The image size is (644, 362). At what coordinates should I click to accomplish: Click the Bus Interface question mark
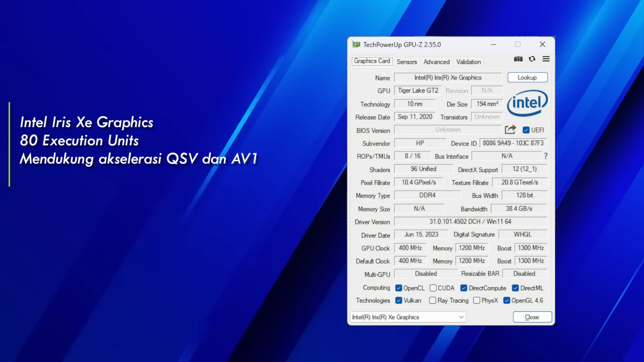546,156
